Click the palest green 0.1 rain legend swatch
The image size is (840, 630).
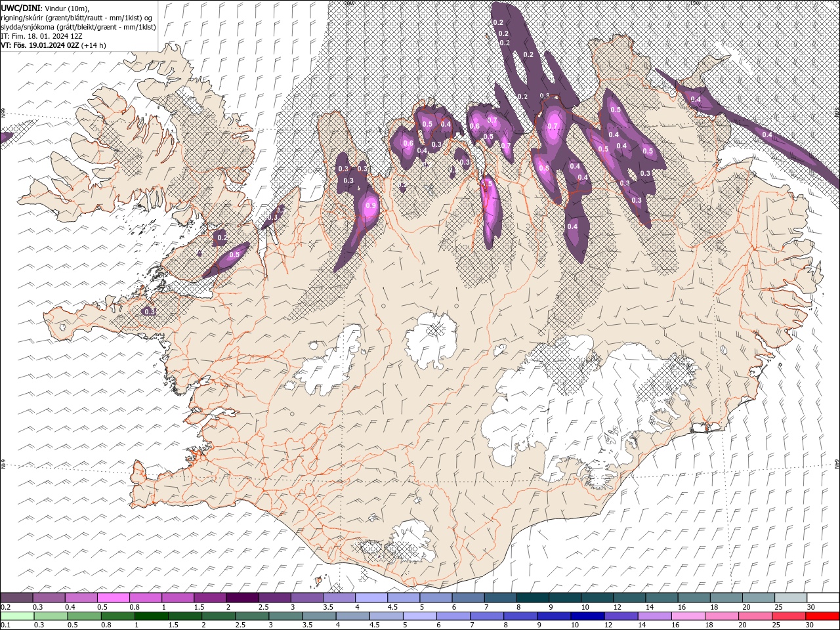tap(17, 616)
